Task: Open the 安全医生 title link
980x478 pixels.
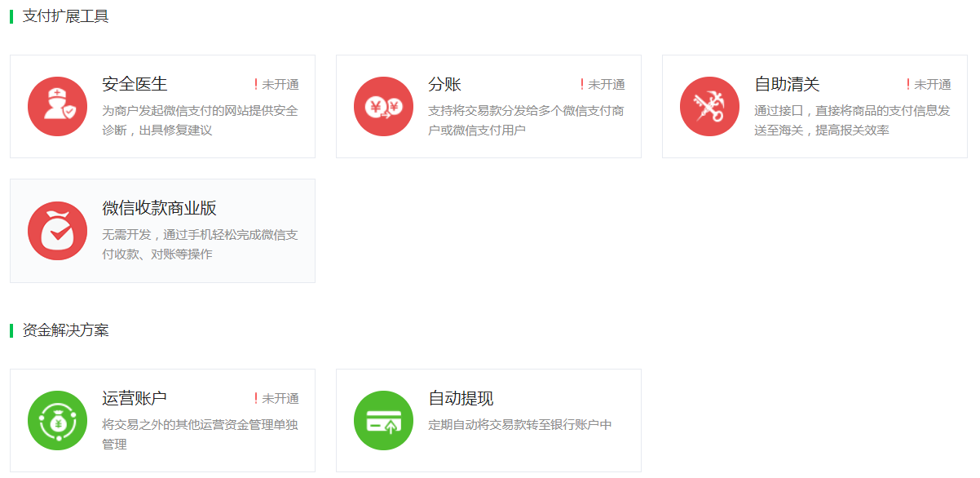Action: (x=135, y=84)
